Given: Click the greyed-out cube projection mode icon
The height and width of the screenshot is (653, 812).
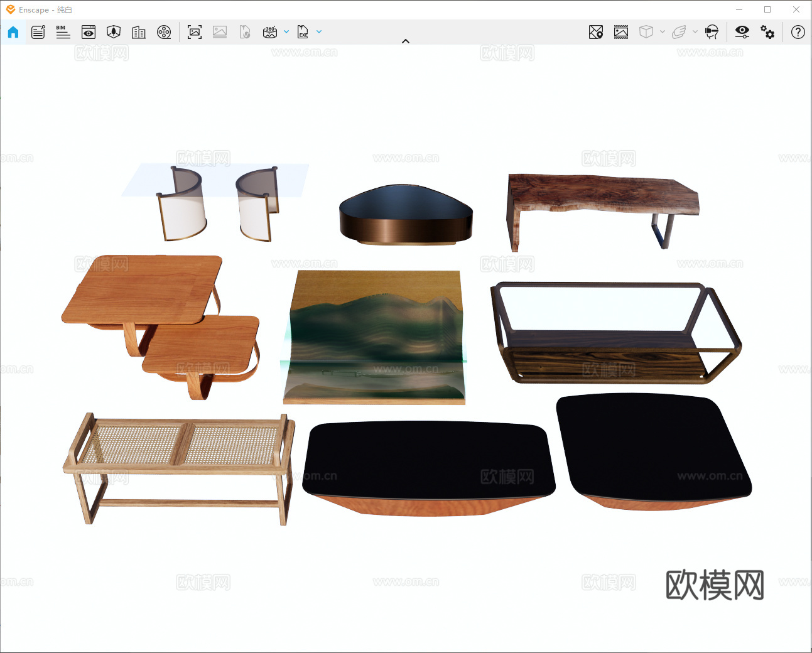Looking at the screenshot, I should click(646, 32).
